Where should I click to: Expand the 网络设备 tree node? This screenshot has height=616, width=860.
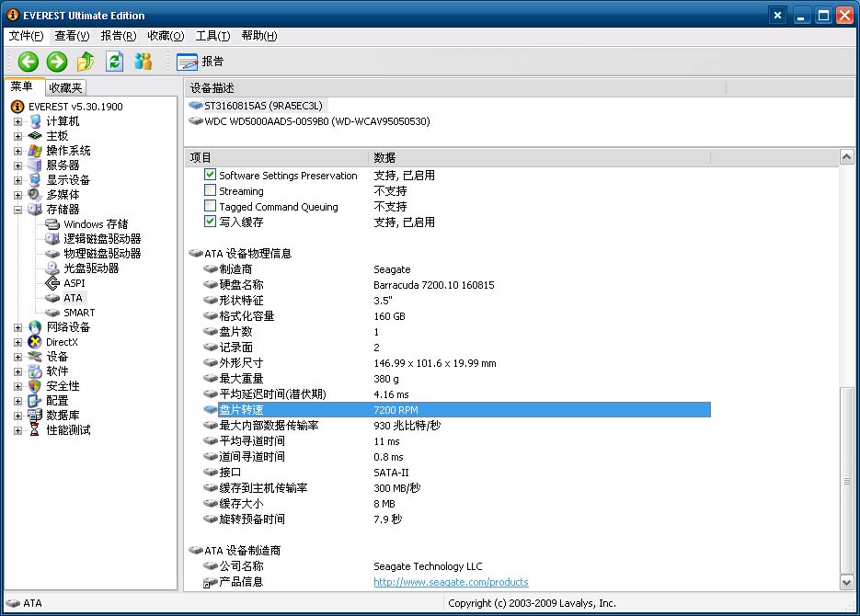(x=18, y=327)
